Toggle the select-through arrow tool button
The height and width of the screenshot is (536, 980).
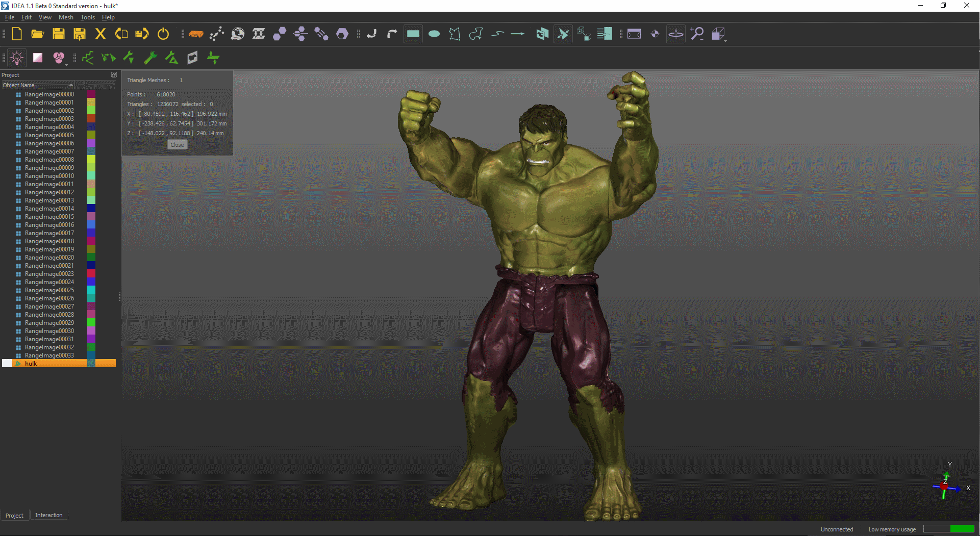(x=563, y=34)
